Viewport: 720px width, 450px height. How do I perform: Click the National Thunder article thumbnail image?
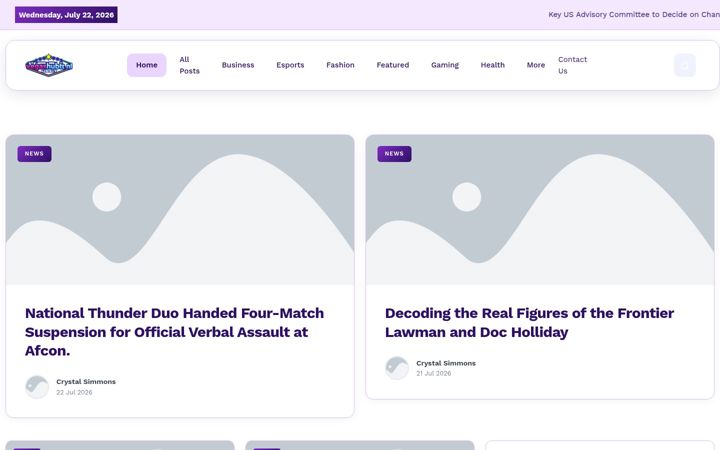(180, 210)
